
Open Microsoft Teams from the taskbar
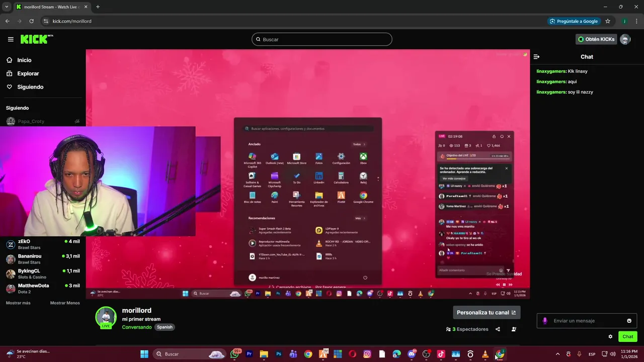[x=293, y=354]
